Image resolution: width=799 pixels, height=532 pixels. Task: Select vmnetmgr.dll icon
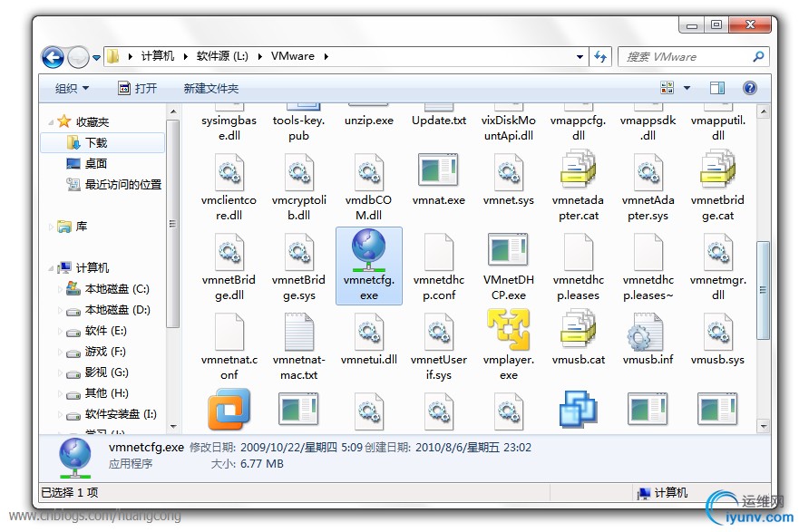717,251
